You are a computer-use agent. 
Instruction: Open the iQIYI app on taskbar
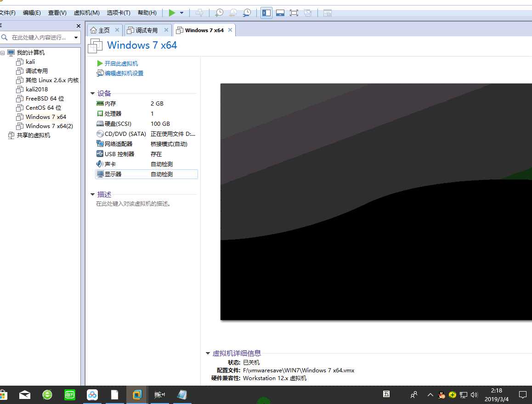pos(69,395)
